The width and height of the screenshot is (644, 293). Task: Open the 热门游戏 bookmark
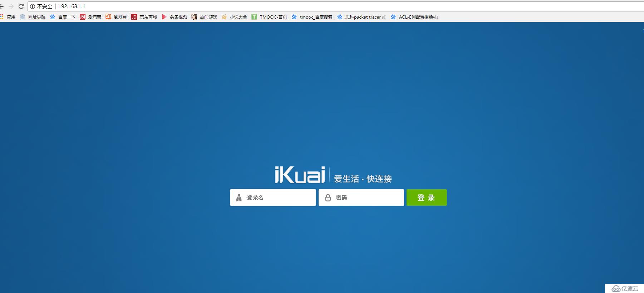tap(205, 17)
